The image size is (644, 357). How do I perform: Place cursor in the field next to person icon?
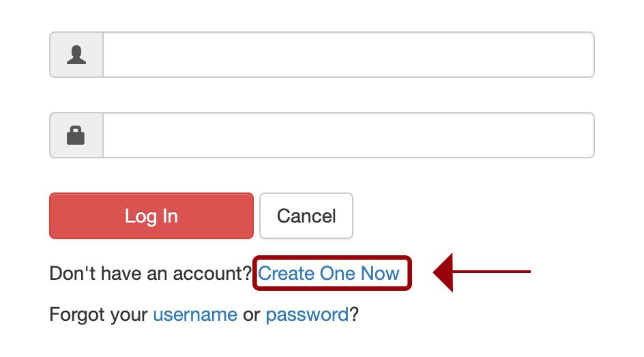coord(349,55)
